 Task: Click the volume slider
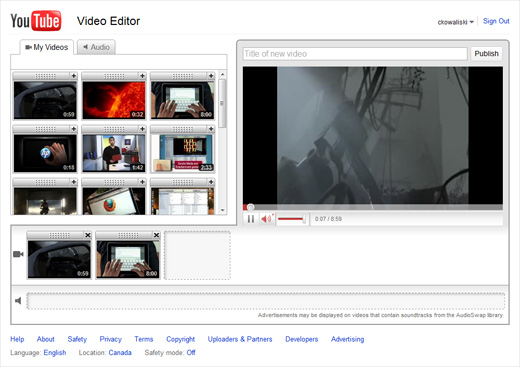(x=292, y=219)
